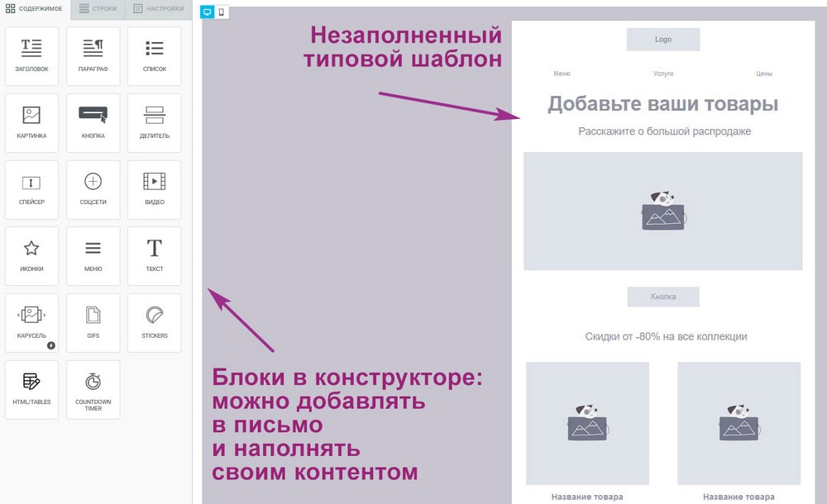Screen dimensions: 827x504
Task: Choose the Countdown Timer block
Action: pyautogui.click(x=93, y=390)
